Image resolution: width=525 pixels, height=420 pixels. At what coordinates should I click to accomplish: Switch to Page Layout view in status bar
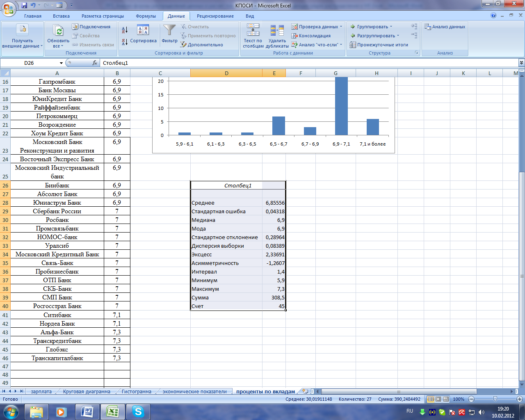pyautogui.click(x=438, y=399)
